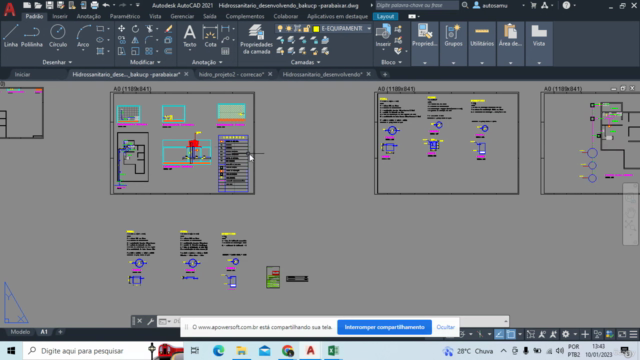Select the Fillet tool icon
Screen dimensions: 640x360
[x=149, y=40]
